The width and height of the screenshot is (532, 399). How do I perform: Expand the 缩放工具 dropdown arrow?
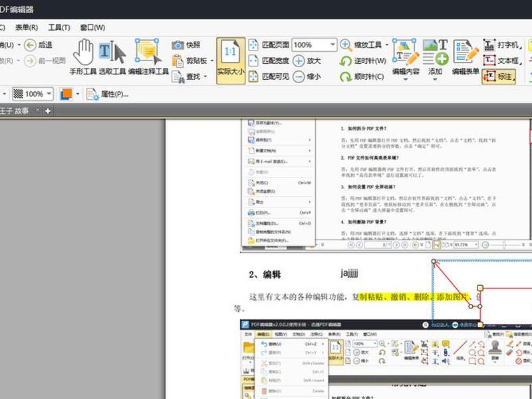(x=386, y=45)
